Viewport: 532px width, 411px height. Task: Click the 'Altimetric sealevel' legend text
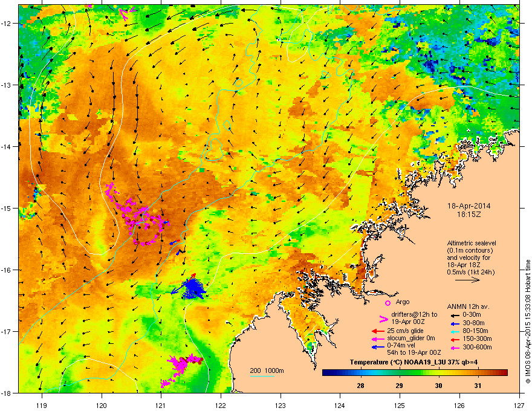click(x=472, y=243)
